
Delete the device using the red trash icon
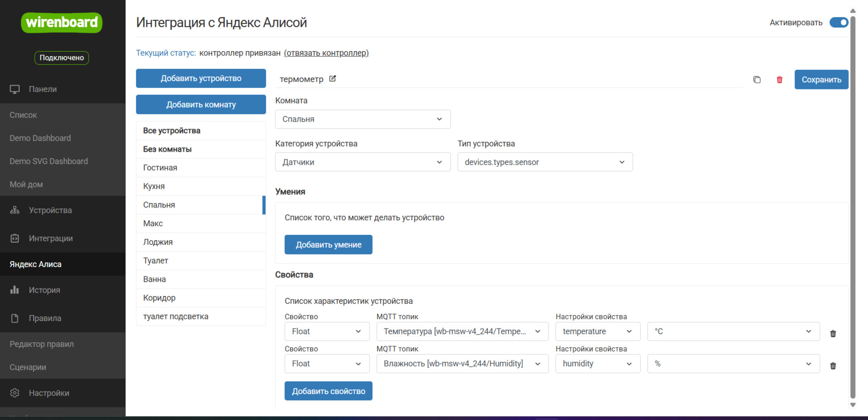click(x=780, y=79)
